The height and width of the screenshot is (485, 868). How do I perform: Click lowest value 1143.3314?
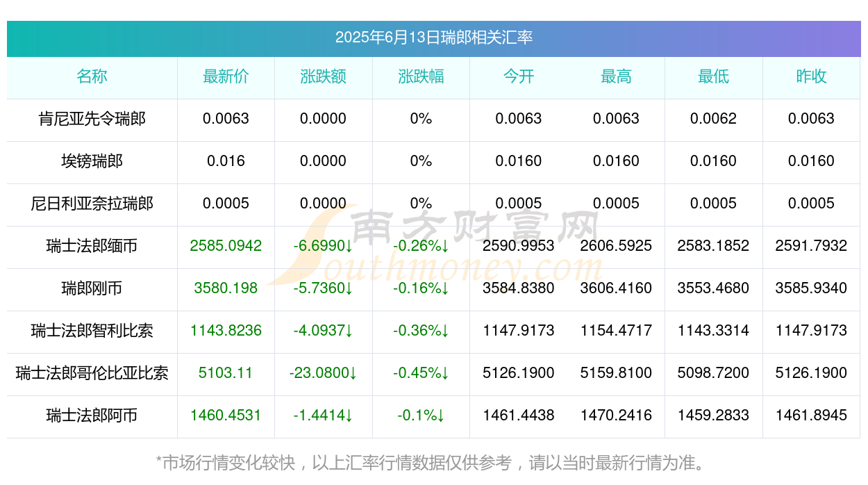coord(714,331)
